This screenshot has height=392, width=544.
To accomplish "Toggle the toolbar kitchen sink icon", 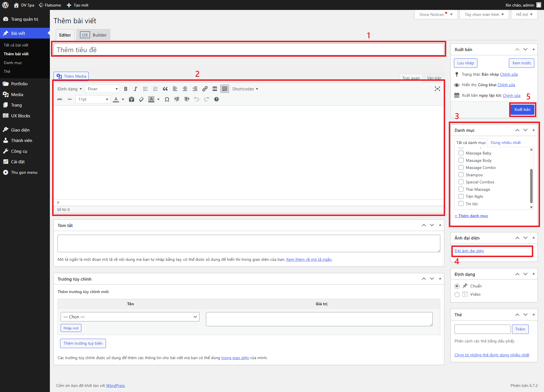I will tap(225, 89).
